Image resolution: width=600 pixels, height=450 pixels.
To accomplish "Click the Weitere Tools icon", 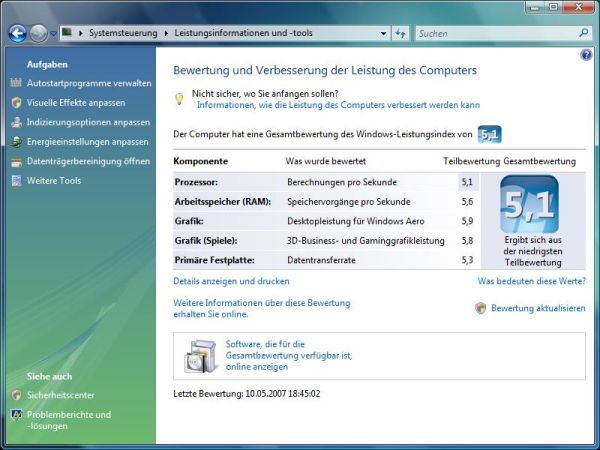I will pos(16,181).
